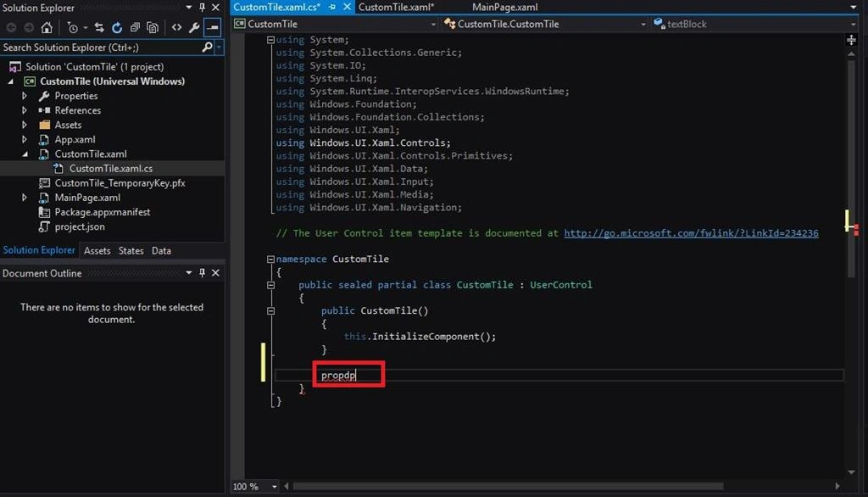Switch to the Assets tab below Solution Explorer

point(97,250)
